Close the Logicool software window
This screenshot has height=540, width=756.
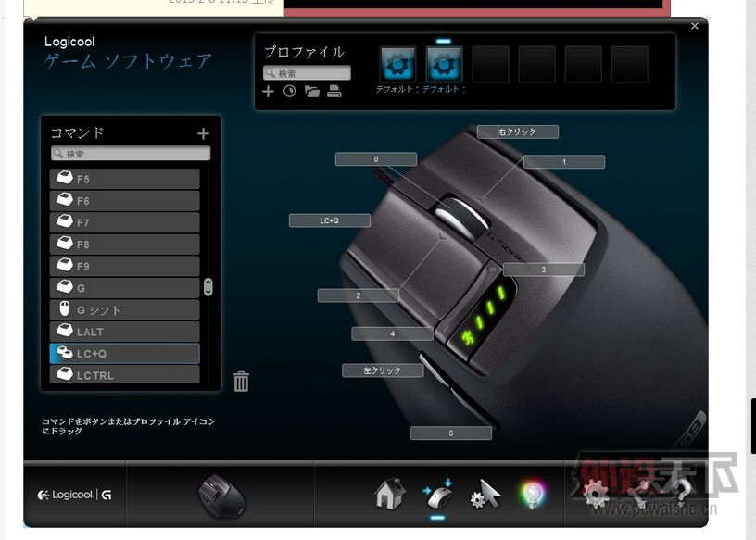click(695, 26)
